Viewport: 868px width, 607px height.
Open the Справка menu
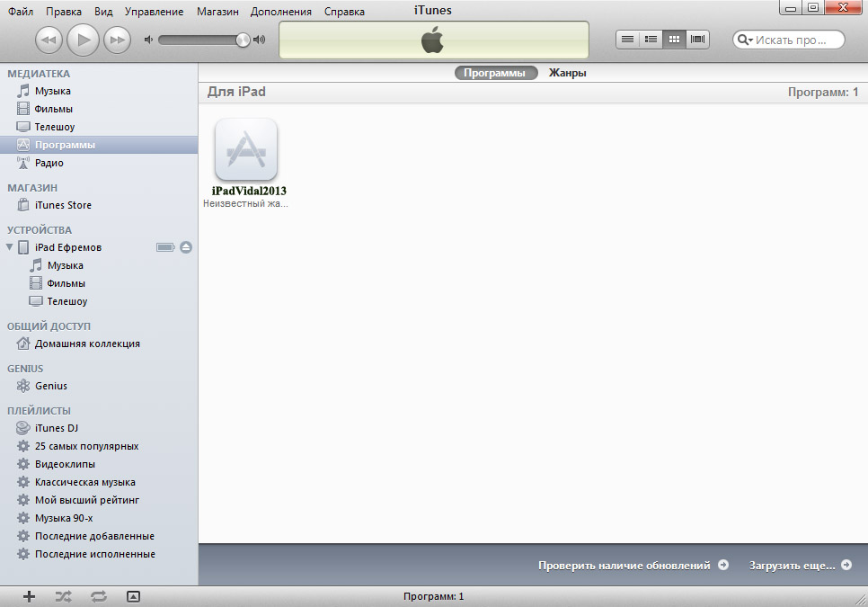tap(344, 11)
